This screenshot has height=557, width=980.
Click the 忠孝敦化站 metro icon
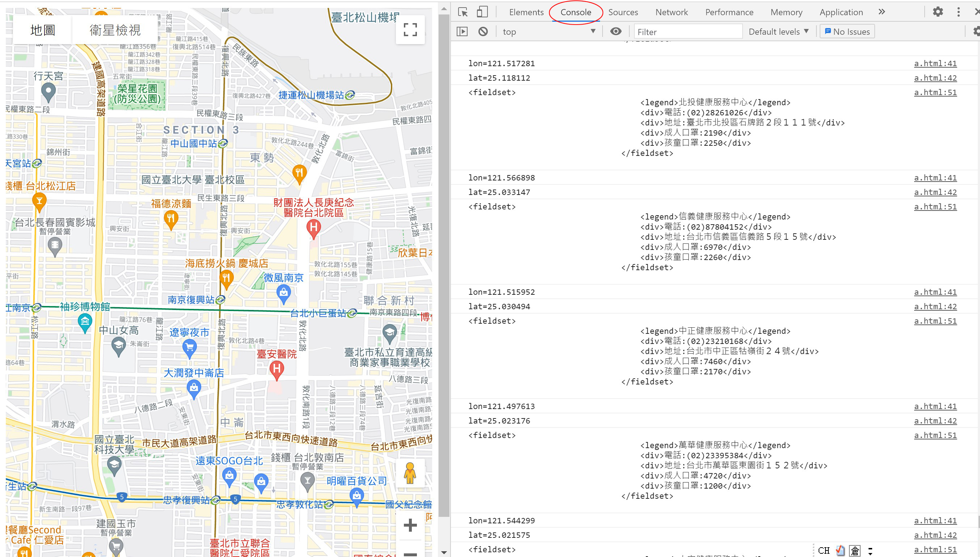(329, 505)
